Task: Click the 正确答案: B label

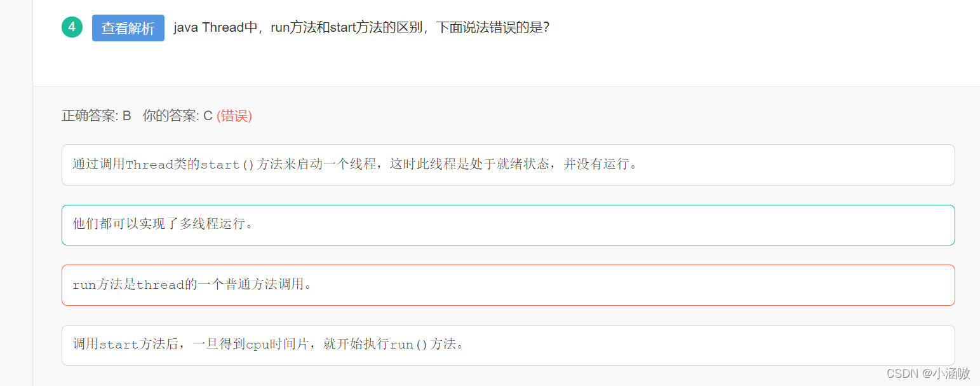Action: point(97,116)
